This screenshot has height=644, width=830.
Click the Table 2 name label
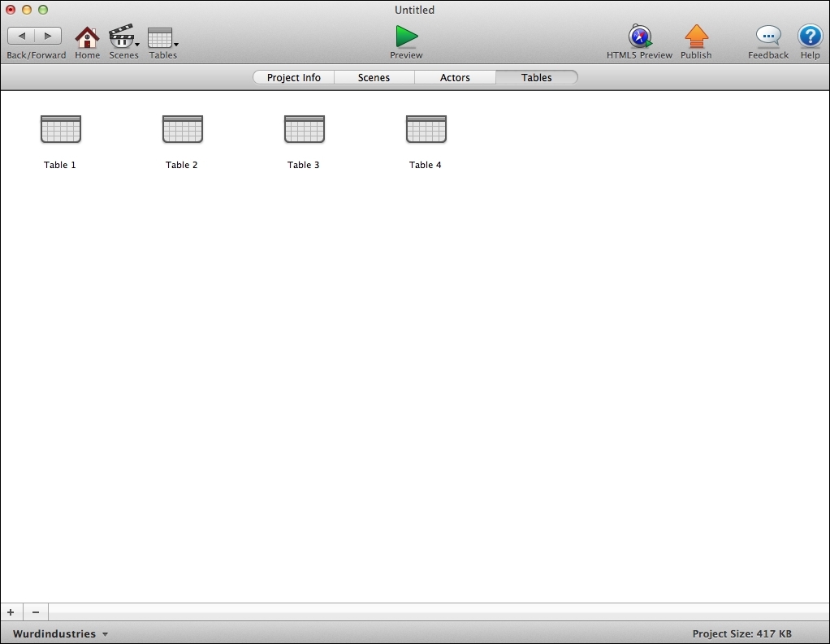[x=182, y=165]
